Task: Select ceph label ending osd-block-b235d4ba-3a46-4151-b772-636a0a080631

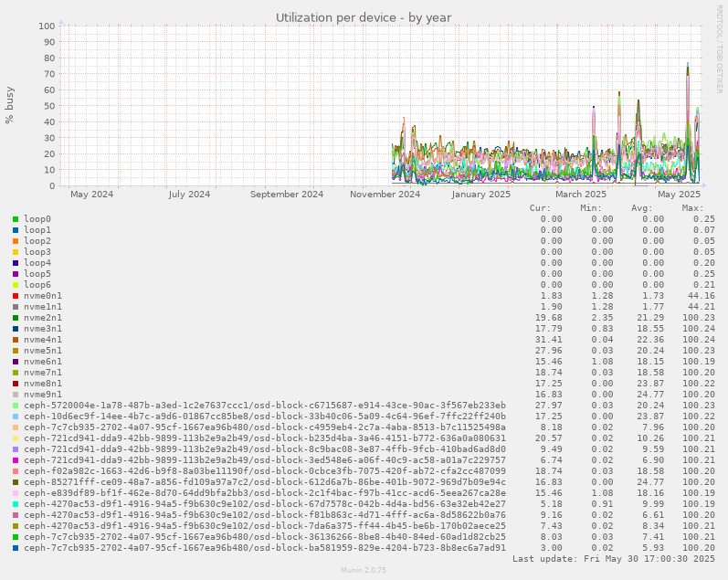Action: point(265,438)
